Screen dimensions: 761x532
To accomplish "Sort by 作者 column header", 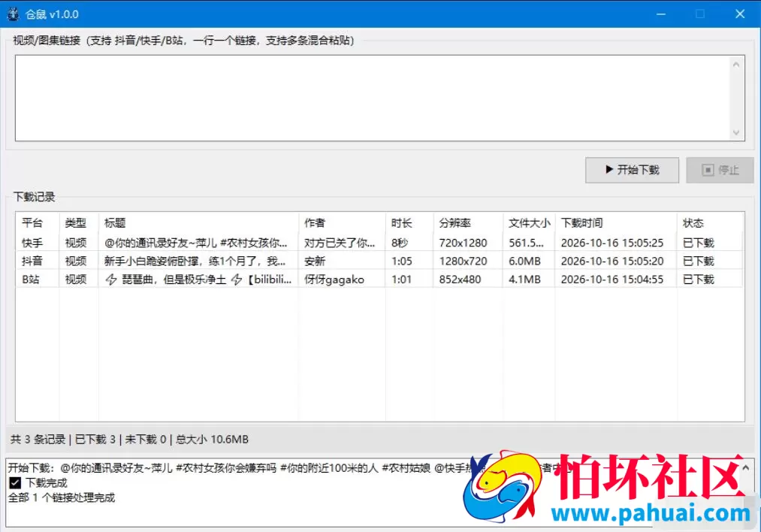I will 315,223.
